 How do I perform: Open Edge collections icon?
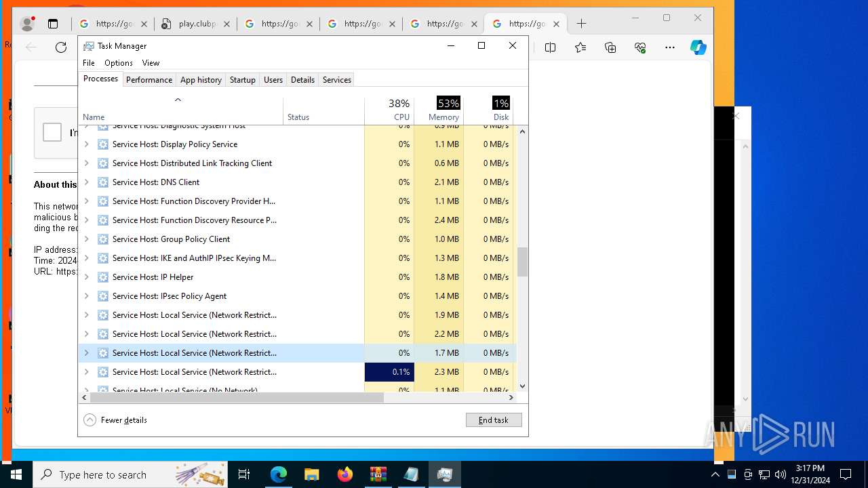click(x=610, y=47)
